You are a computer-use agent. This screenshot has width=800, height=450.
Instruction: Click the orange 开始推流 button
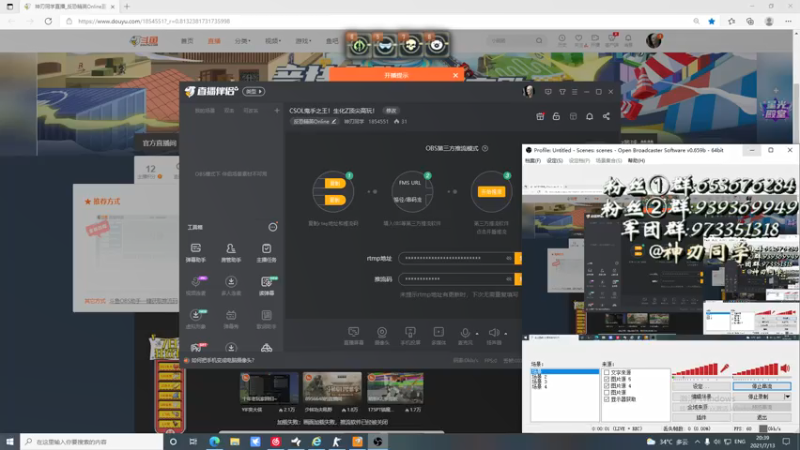pos(491,192)
